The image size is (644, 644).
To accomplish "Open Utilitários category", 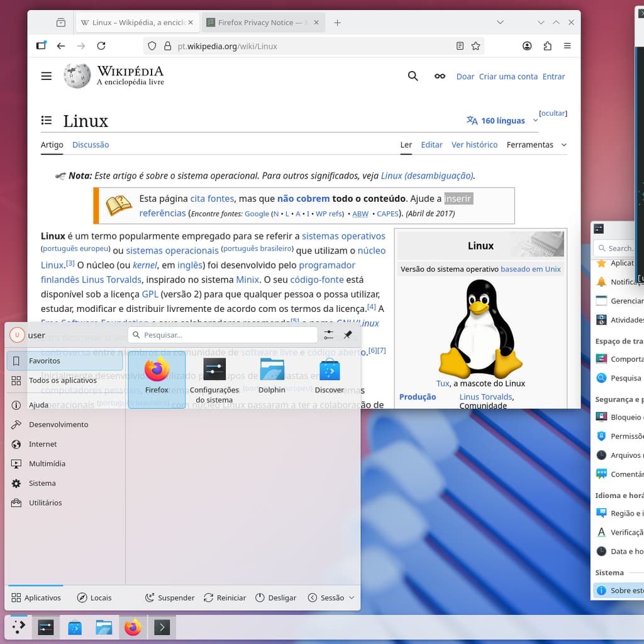I will click(65, 502).
